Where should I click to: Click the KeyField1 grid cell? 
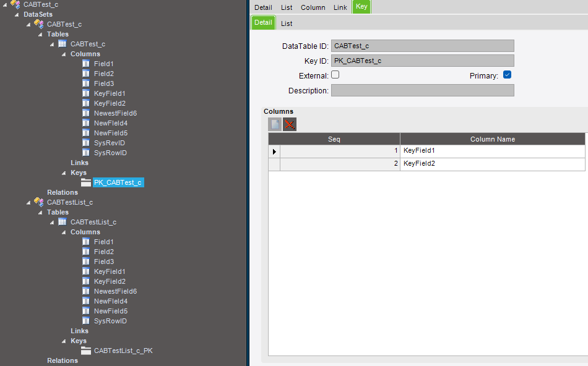(x=493, y=151)
